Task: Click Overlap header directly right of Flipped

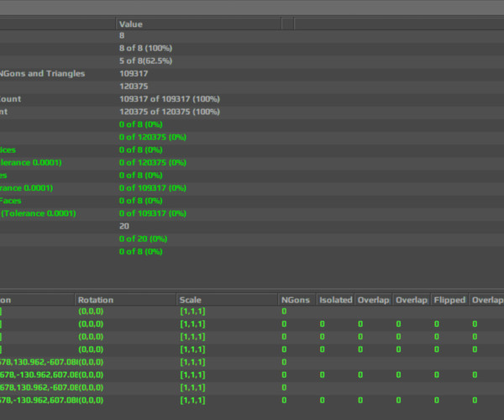Action: (x=486, y=300)
